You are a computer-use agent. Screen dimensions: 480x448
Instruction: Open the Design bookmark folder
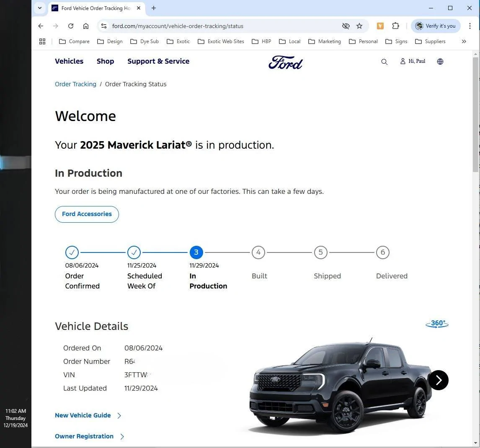110,41
